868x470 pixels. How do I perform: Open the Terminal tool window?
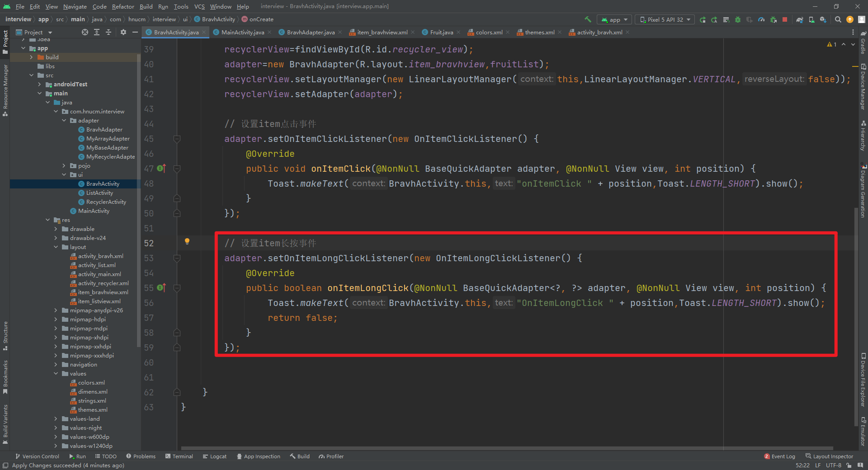tap(179, 456)
